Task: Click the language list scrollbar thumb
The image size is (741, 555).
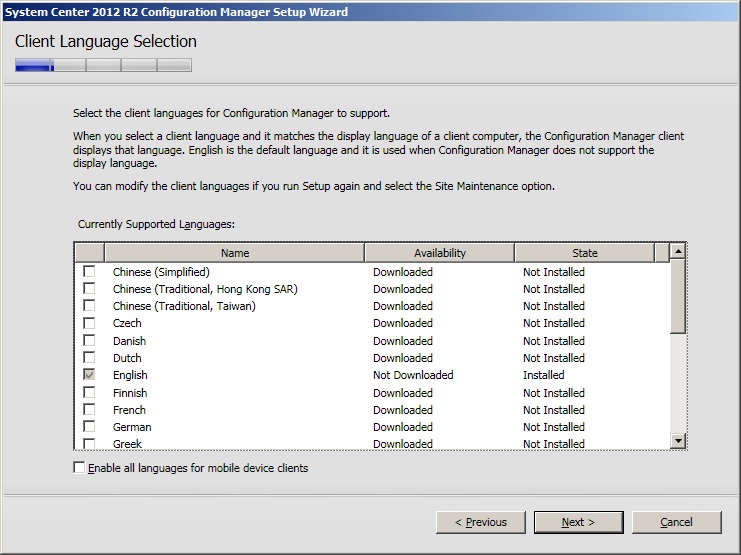Action: (678, 296)
